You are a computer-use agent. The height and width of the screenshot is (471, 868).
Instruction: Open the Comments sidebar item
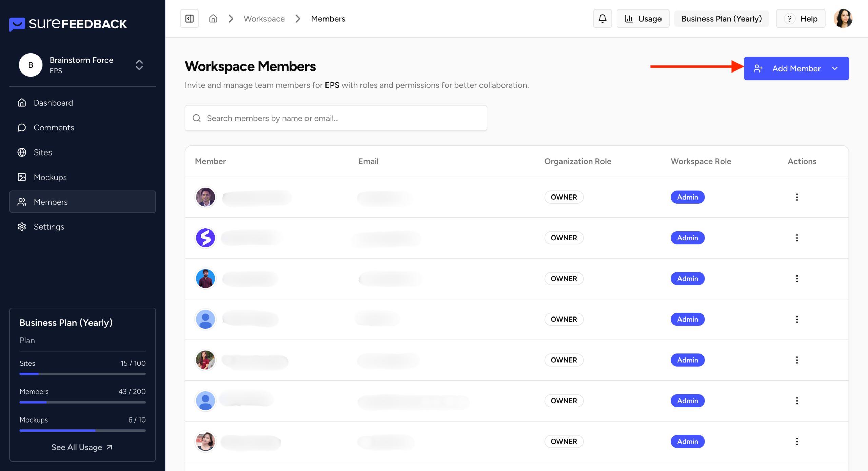54,127
